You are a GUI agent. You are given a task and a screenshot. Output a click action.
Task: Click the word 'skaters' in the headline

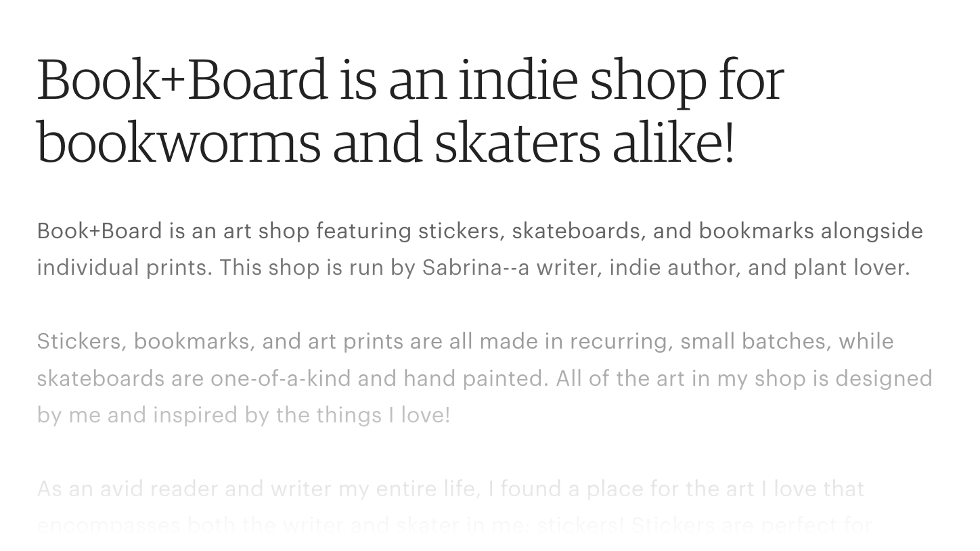pos(517,143)
